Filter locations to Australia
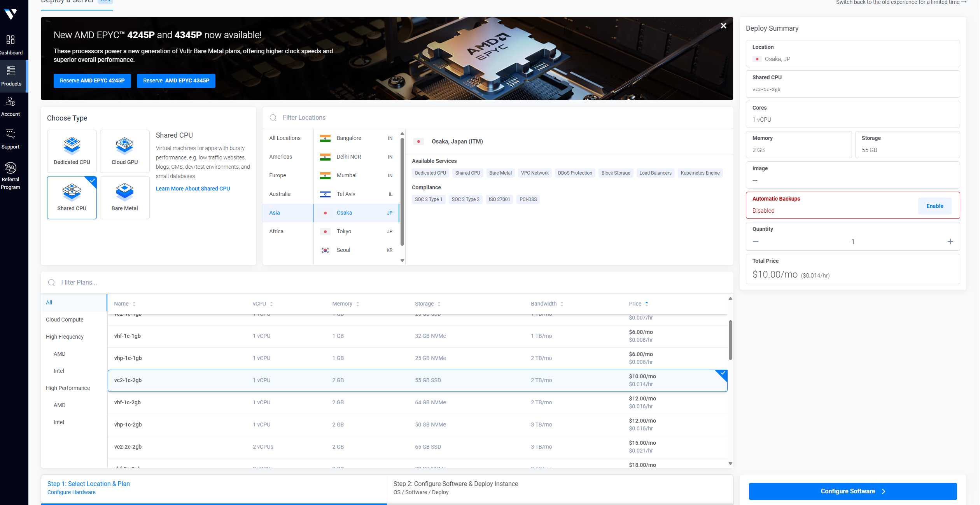This screenshot has height=505, width=980. (x=288, y=194)
